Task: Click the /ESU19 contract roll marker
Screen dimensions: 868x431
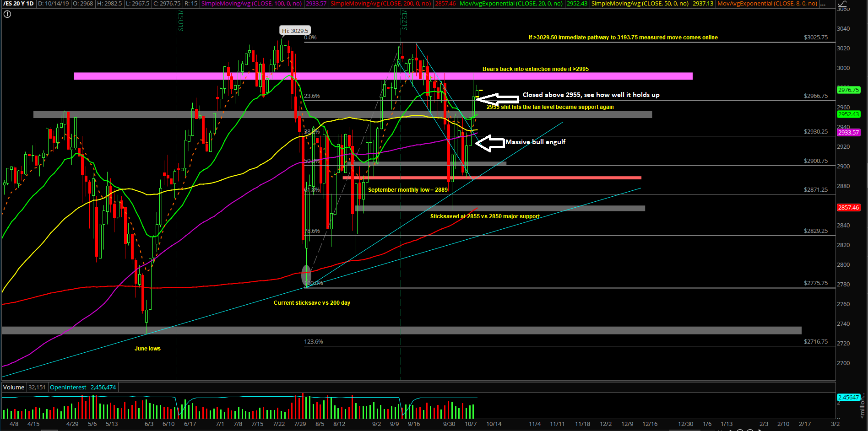Action: click(180, 21)
